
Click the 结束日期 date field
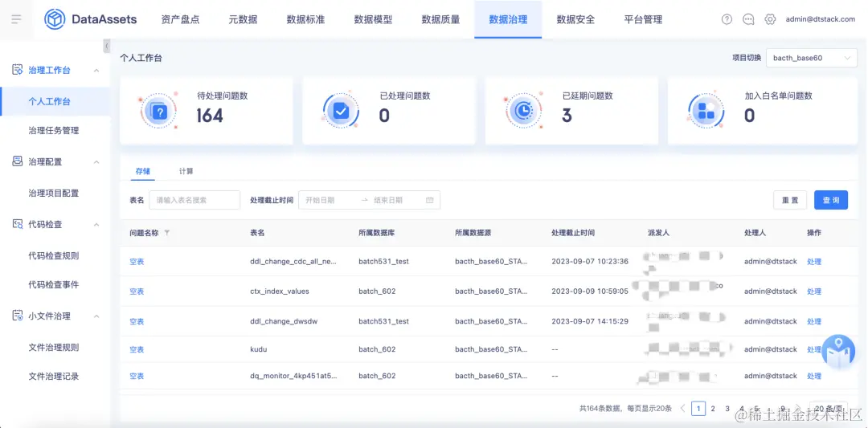point(395,200)
